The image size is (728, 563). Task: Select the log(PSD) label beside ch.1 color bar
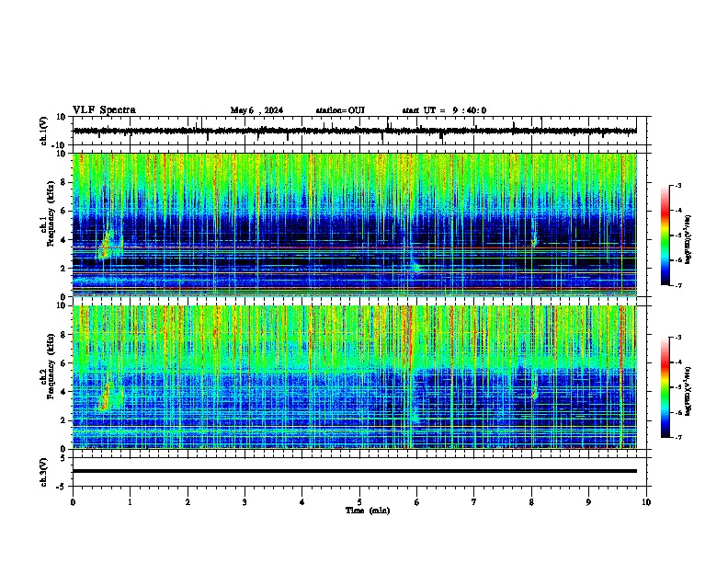click(688, 239)
